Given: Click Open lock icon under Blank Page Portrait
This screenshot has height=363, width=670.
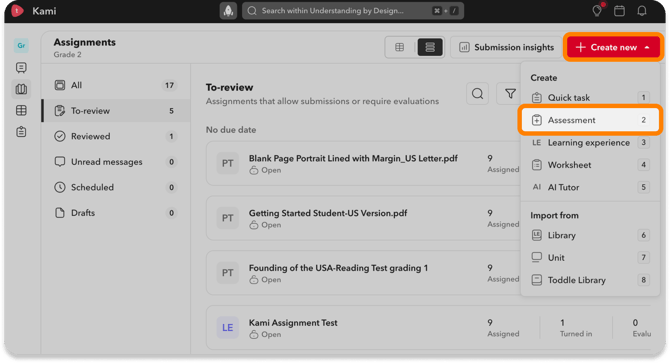Looking at the screenshot, I should 254,170.
